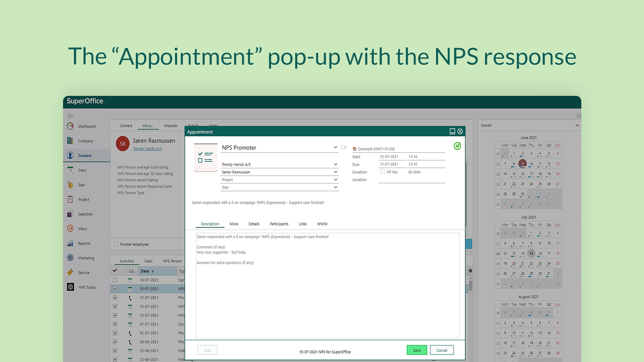The width and height of the screenshot is (644, 362).
Task: Click the Location input field
Action: 412,180
